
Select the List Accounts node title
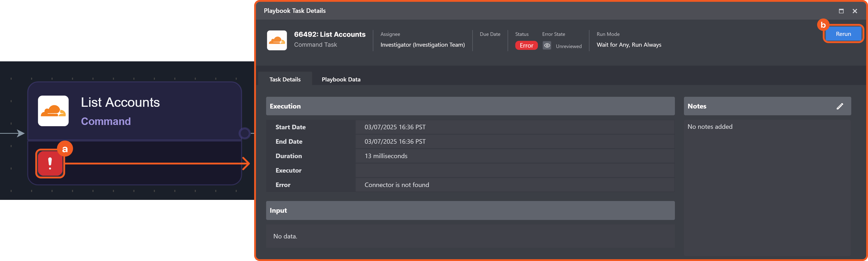120,102
